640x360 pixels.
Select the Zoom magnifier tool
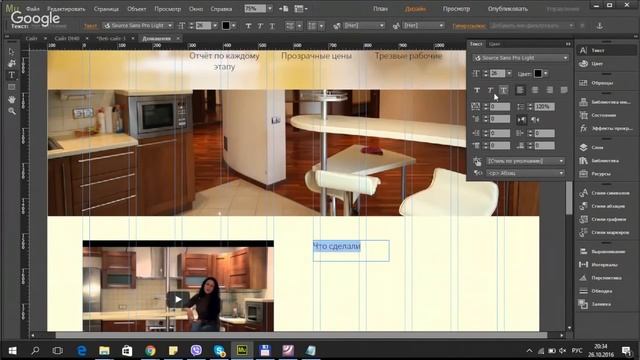11,111
